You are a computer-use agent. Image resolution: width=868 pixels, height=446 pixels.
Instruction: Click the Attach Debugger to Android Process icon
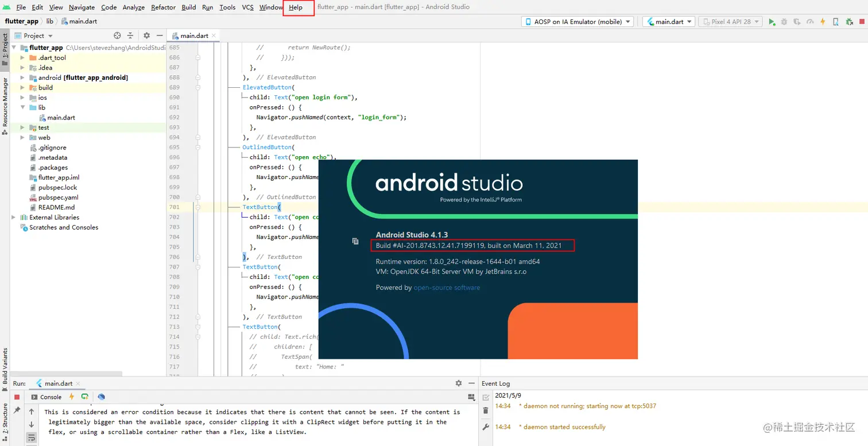pyautogui.click(x=848, y=22)
